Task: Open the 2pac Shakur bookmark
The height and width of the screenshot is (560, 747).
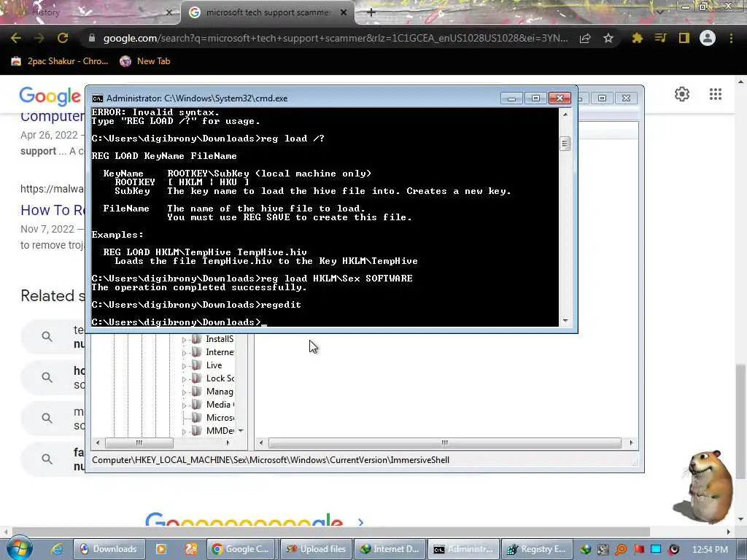Action: pos(60,61)
